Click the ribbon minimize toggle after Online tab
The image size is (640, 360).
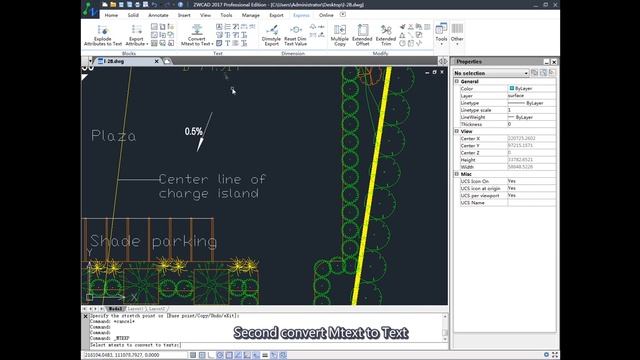(x=343, y=15)
